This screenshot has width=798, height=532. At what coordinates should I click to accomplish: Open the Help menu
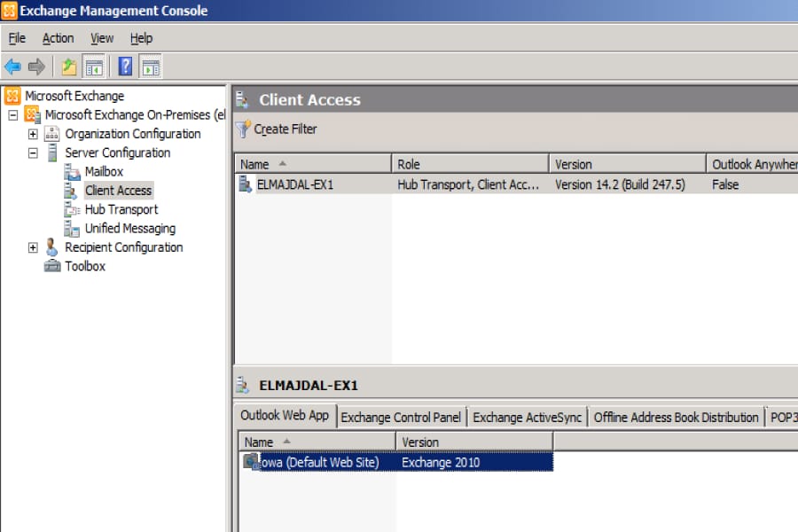coord(141,38)
